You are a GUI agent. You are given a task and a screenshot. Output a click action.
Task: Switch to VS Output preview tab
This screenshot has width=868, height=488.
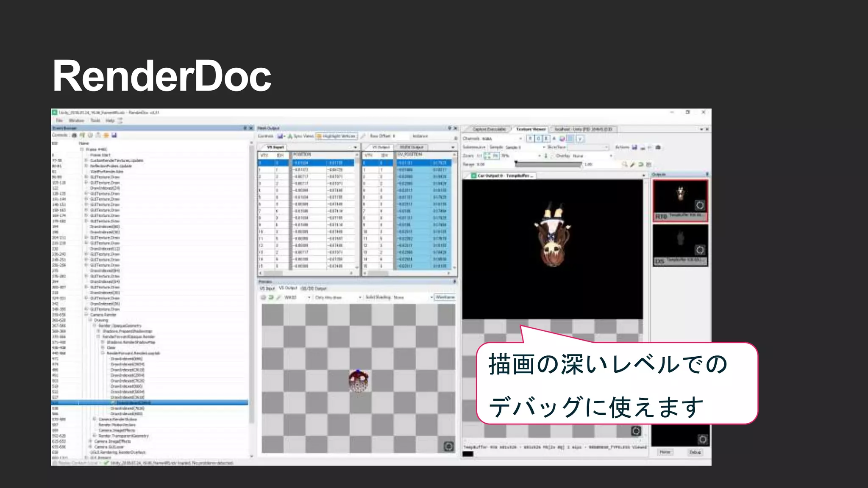pyautogui.click(x=288, y=288)
